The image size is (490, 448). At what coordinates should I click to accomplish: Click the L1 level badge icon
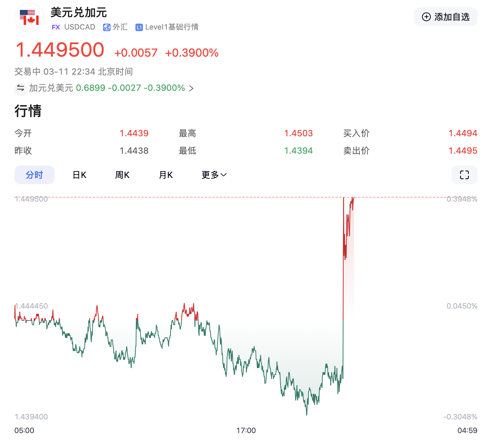(x=139, y=27)
